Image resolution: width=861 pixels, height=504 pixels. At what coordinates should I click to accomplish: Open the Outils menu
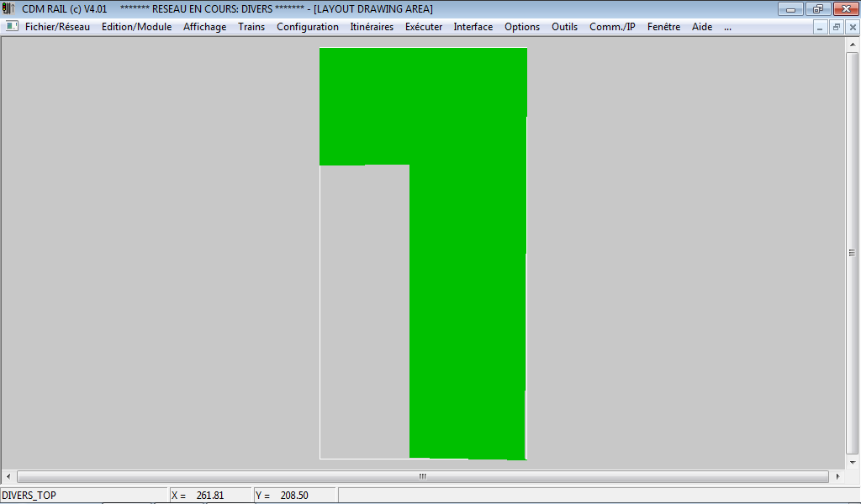[x=564, y=27]
